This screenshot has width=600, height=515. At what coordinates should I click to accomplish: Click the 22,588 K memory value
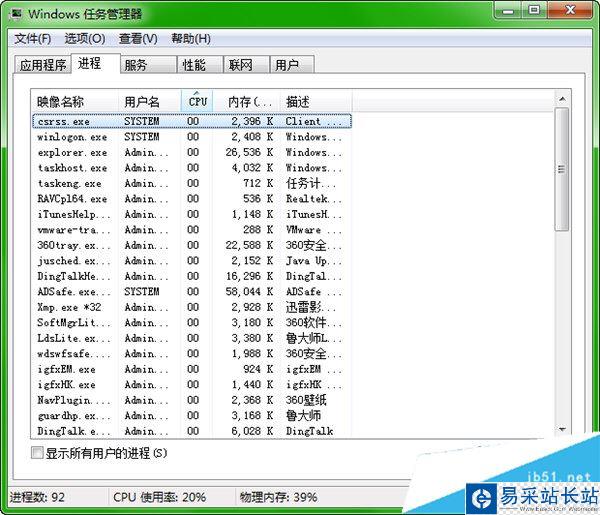(249, 245)
